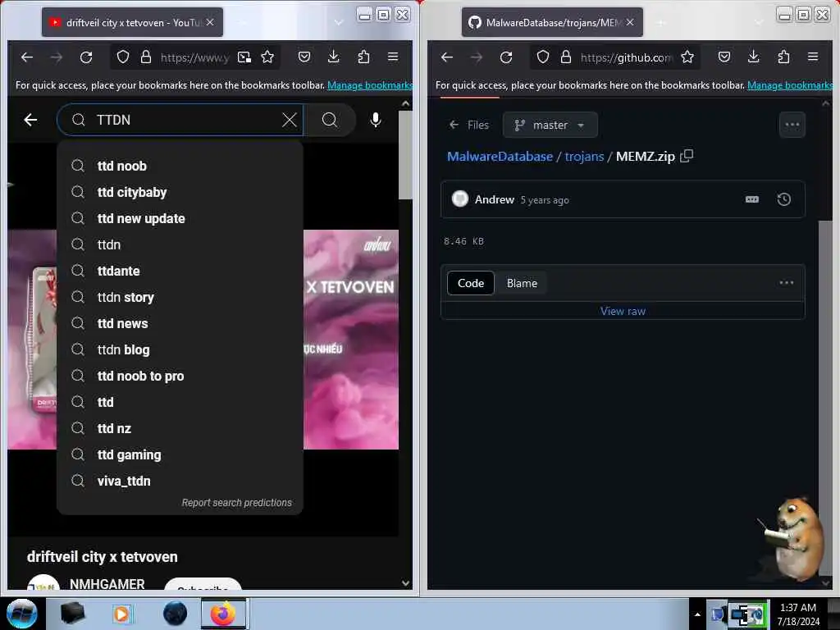The width and height of the screenshot is (840, 630).
Task: Open View raw link
Action: click(x=623, y=311)
